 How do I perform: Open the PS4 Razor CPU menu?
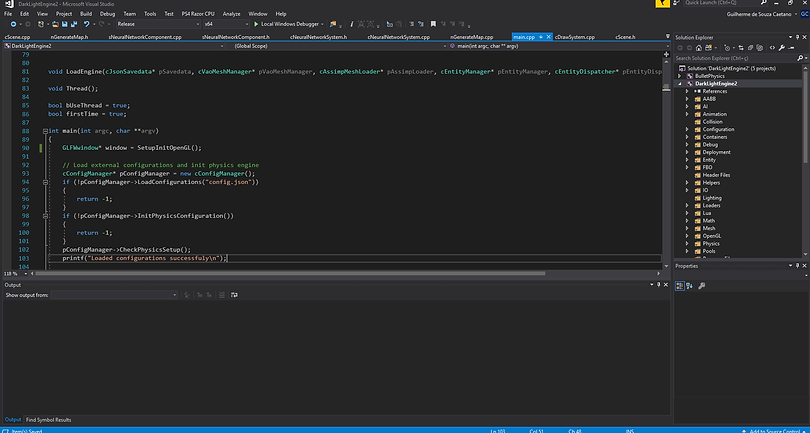[x=198, y=14]
